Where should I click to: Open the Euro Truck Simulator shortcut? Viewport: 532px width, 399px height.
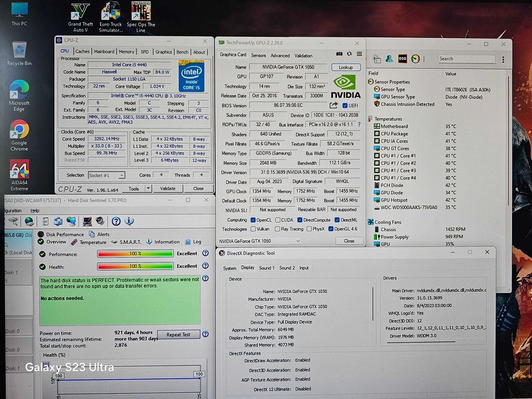[111, 17]
